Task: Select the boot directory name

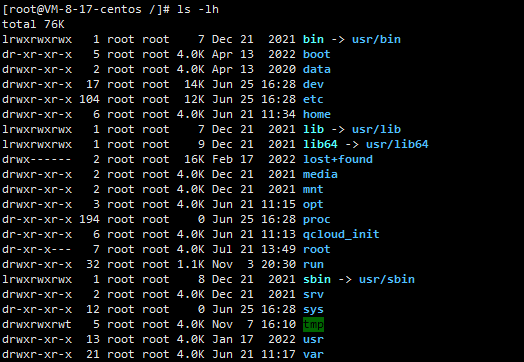Action: point(316,54)
